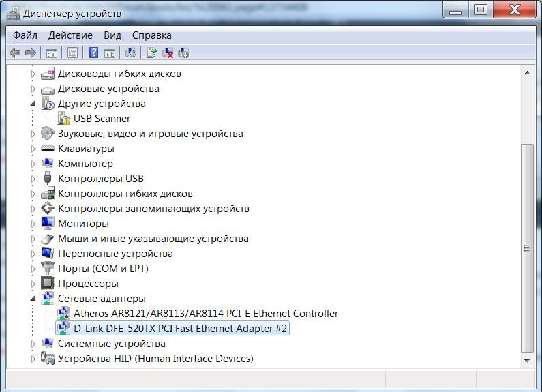The width and height of the screenshot is (542, 392).
Task: Select Atheros AR8121 Ethernet Controller
Action: tap(206, 313)
